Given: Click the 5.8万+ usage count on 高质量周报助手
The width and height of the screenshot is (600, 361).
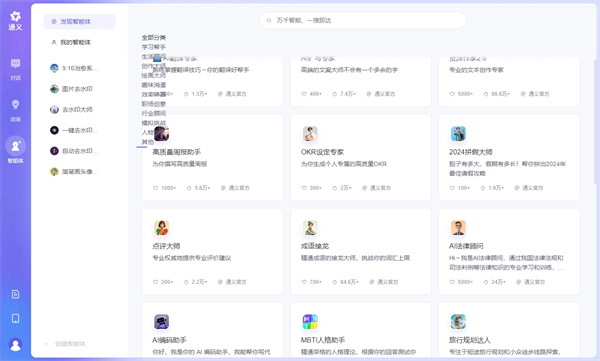Looking at the screenshot, I should (199, 188).
